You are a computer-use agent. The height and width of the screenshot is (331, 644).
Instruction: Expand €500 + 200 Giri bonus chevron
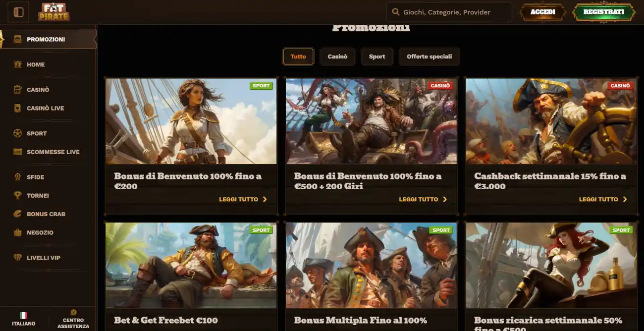(445, 199)
